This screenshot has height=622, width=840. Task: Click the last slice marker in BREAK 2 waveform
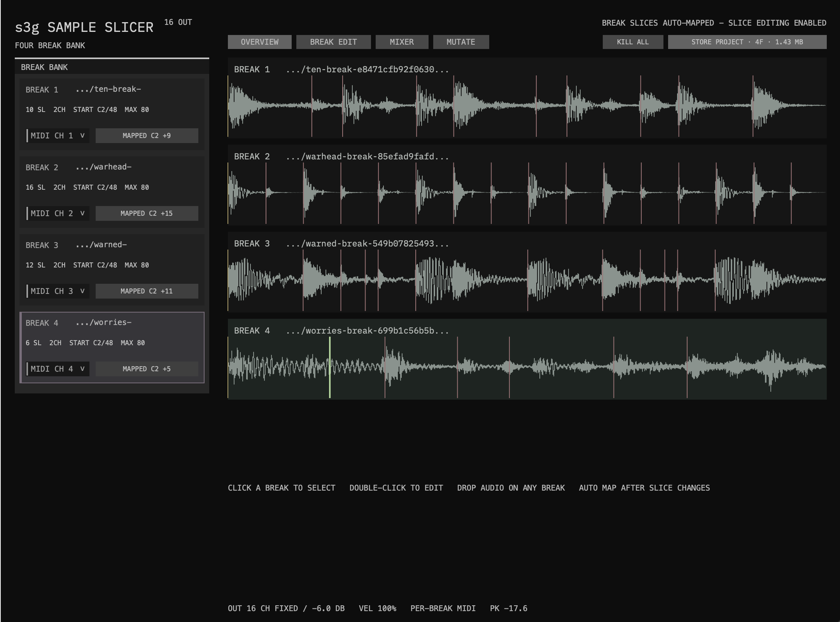click(791, 193)
